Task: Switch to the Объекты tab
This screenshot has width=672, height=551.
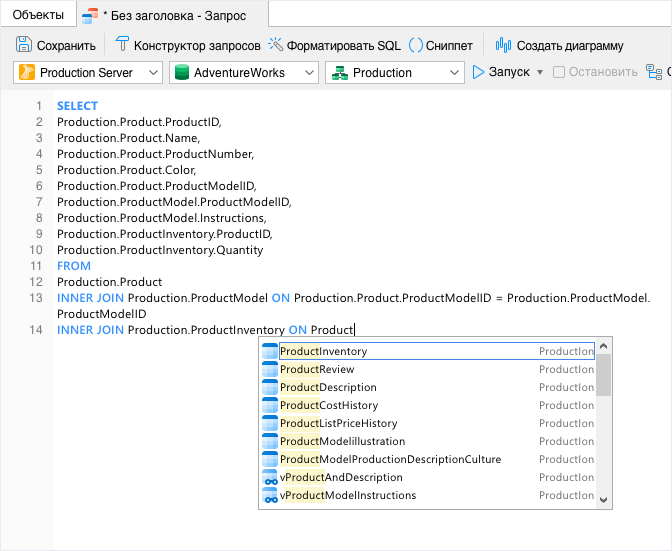Action: coord(38,15)
